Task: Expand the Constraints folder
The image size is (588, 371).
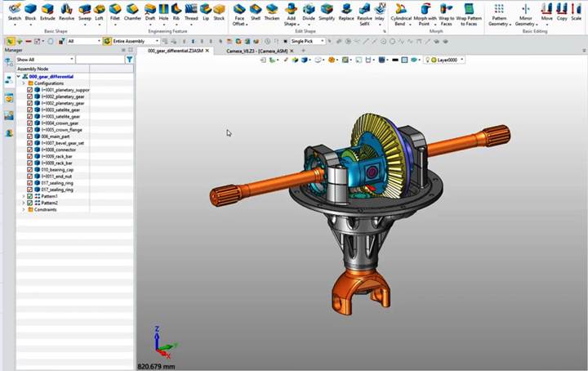Action: (24, 210)
